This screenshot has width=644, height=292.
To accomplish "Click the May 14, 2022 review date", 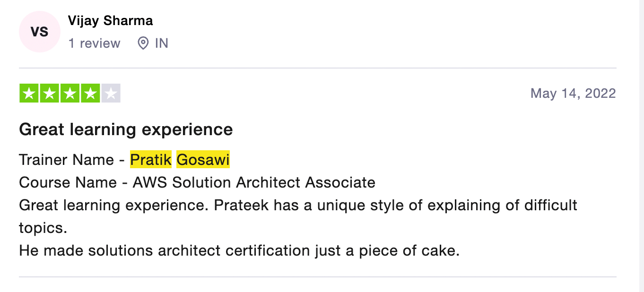I will [x=573, y=93].
